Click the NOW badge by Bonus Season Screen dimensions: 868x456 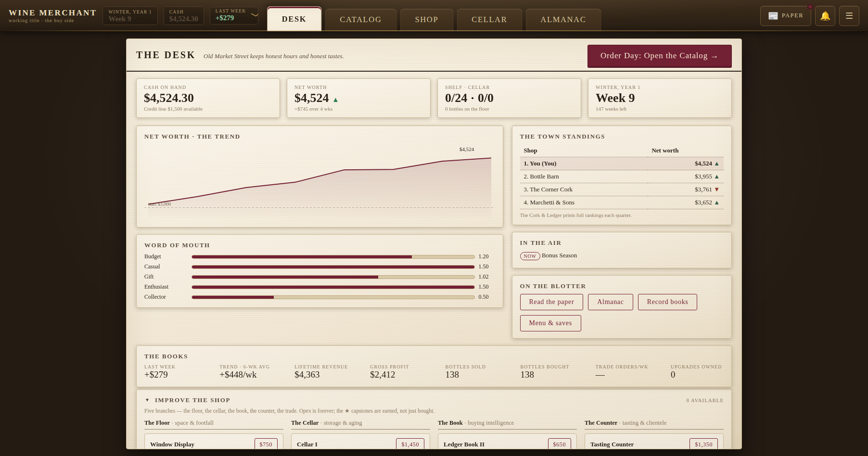pos(530,256)
